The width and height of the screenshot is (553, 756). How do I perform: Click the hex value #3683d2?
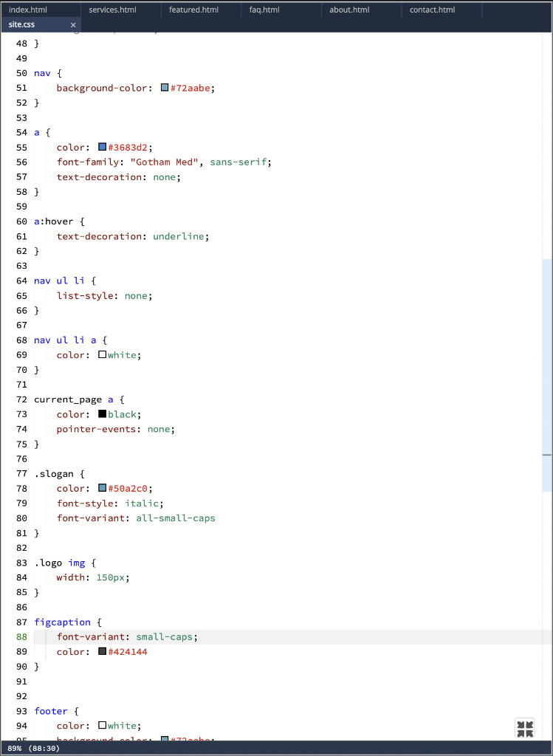point(128,148)
